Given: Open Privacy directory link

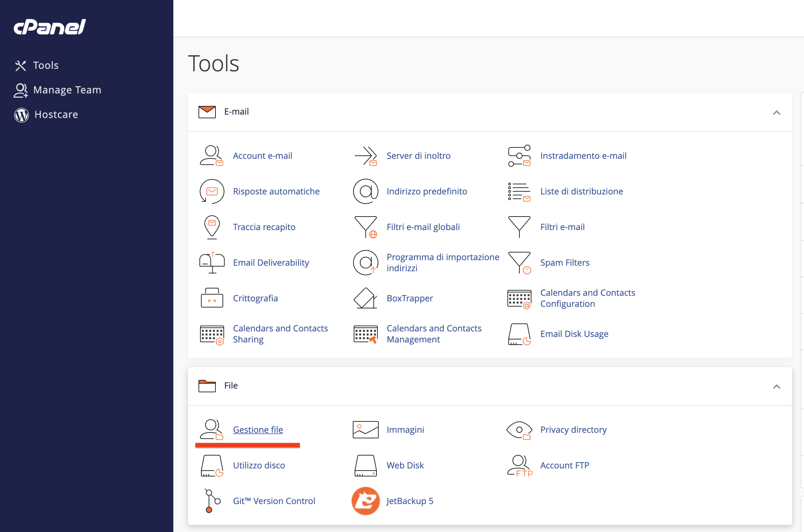Looking at the screenshot, I should click(x=573, y=430).
